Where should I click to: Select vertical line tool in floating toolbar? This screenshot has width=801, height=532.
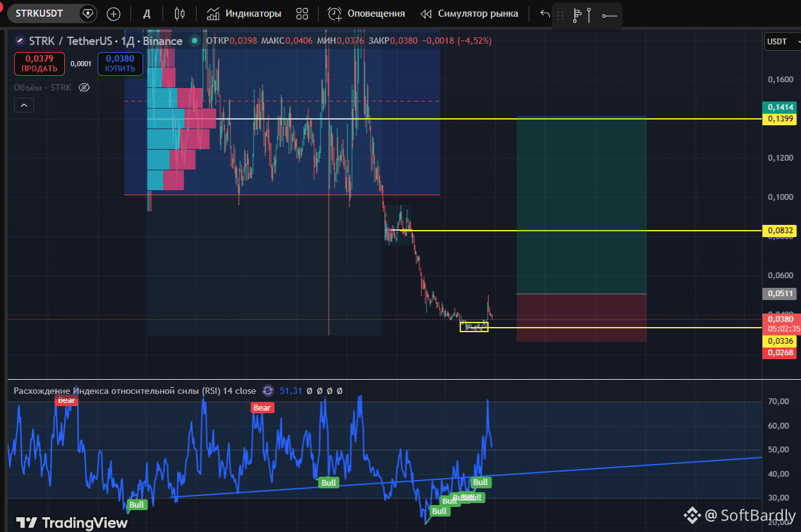click(590, 15)
